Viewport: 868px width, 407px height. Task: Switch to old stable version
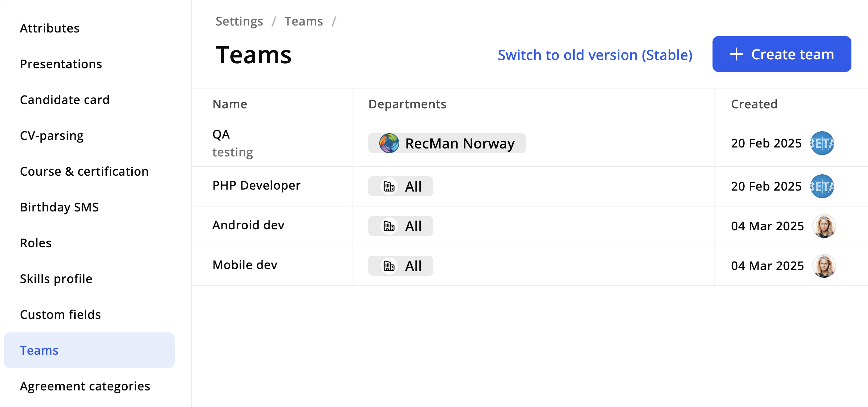point(595,55)
